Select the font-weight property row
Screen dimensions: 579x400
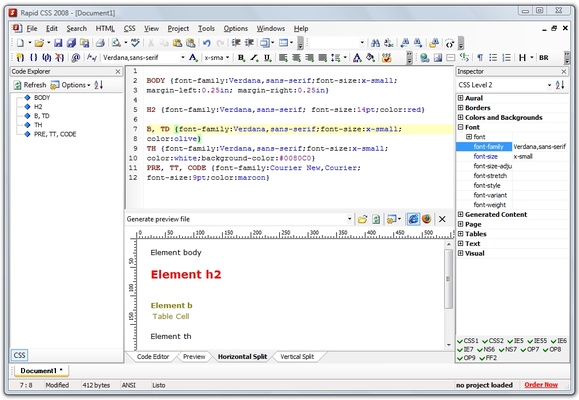coord(513,205)
